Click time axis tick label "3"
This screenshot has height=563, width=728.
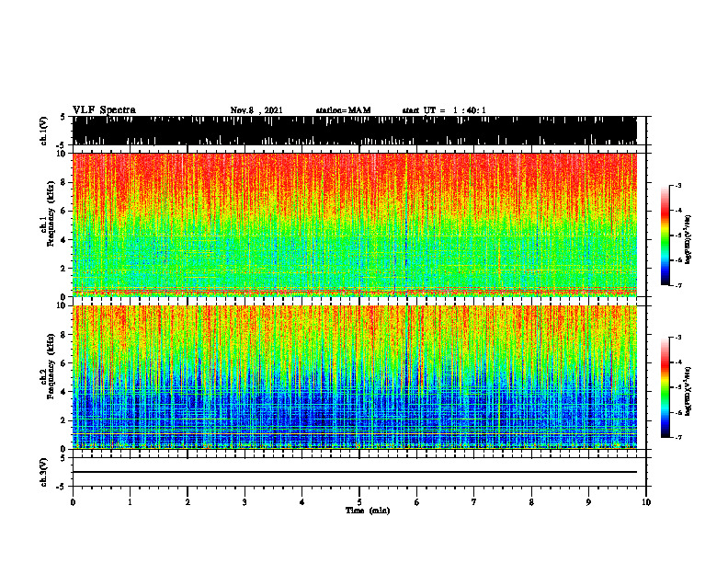[245, 502]
